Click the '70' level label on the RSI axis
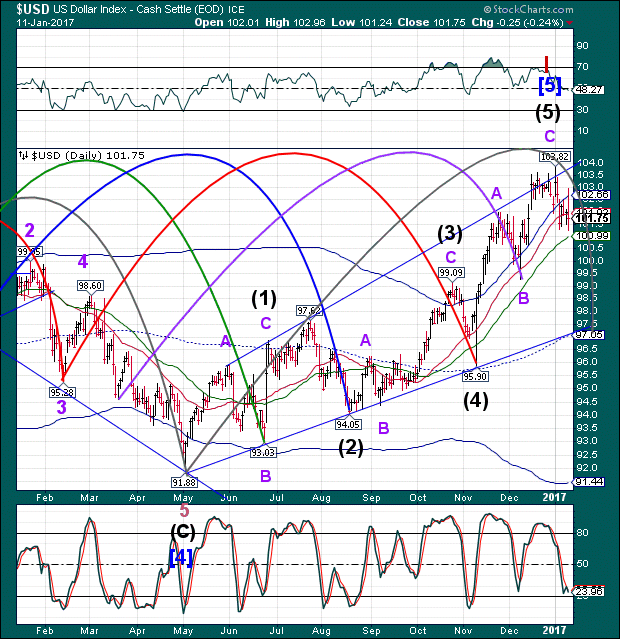The height and width of the screenshot is (639, 620). pyautogui.click(x=583, y=66)
